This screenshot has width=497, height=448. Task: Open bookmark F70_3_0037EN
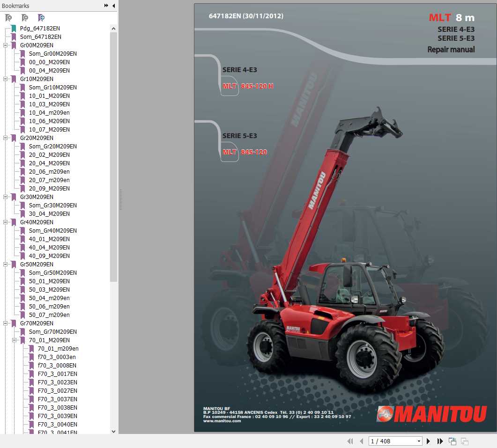point(58,399)
